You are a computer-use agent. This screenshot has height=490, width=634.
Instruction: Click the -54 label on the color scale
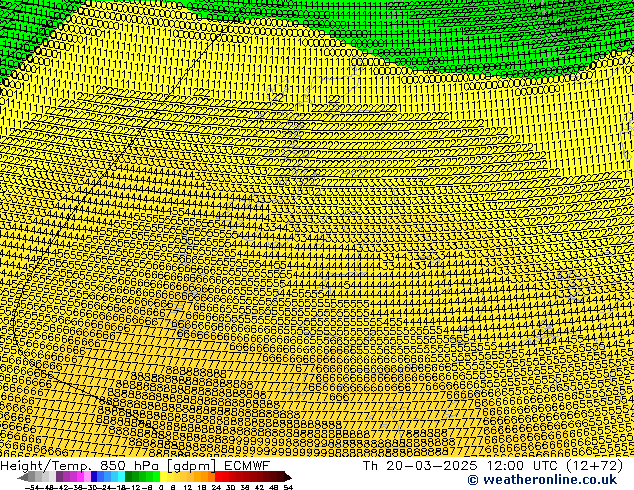pos(32,487)
